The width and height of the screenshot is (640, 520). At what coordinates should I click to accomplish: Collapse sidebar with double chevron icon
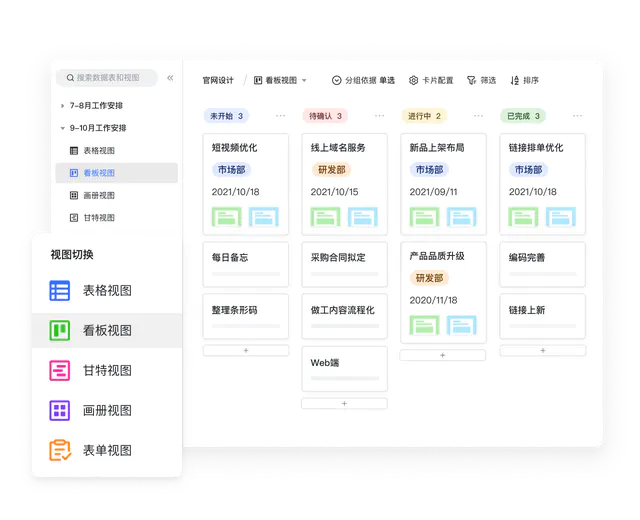coord(170,78)
